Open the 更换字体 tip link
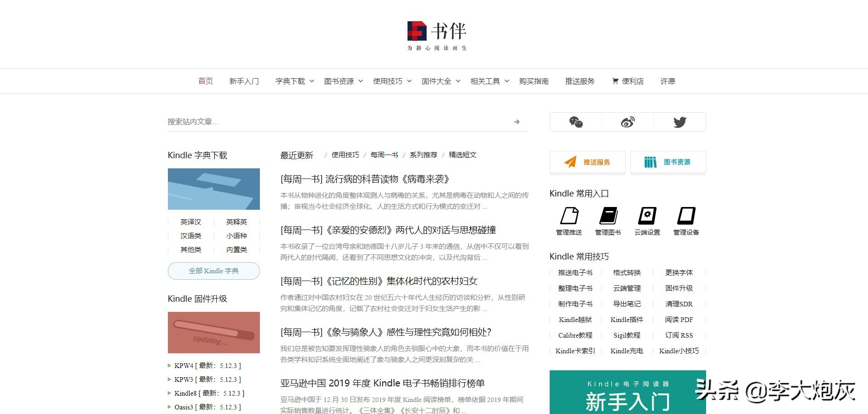 [x=679, y=273]
